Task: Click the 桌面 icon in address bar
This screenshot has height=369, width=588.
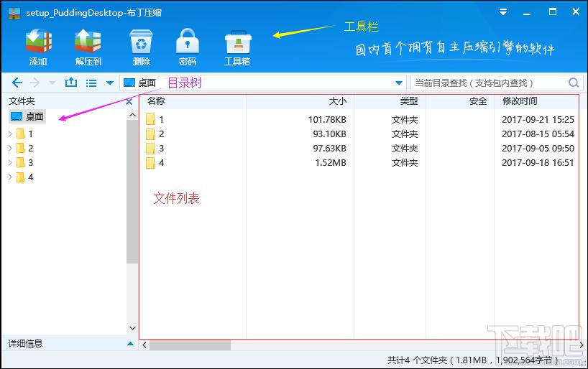Action: [129, 83]
